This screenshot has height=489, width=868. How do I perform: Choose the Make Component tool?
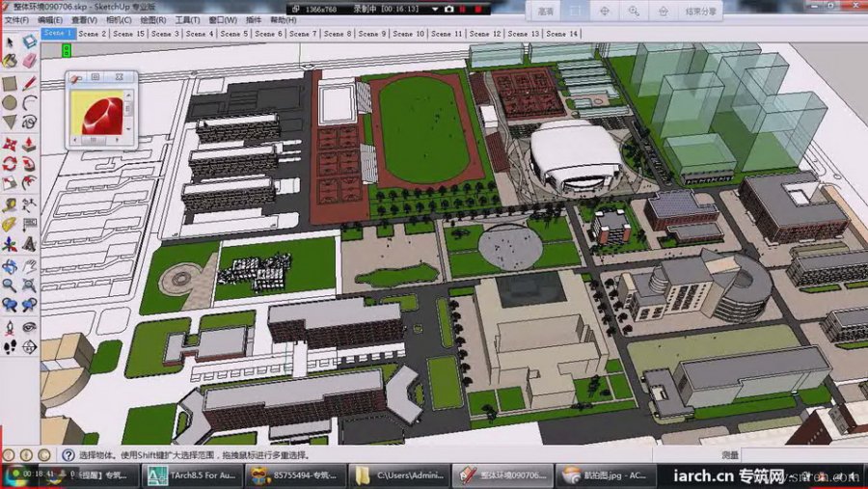pos(29,41)
